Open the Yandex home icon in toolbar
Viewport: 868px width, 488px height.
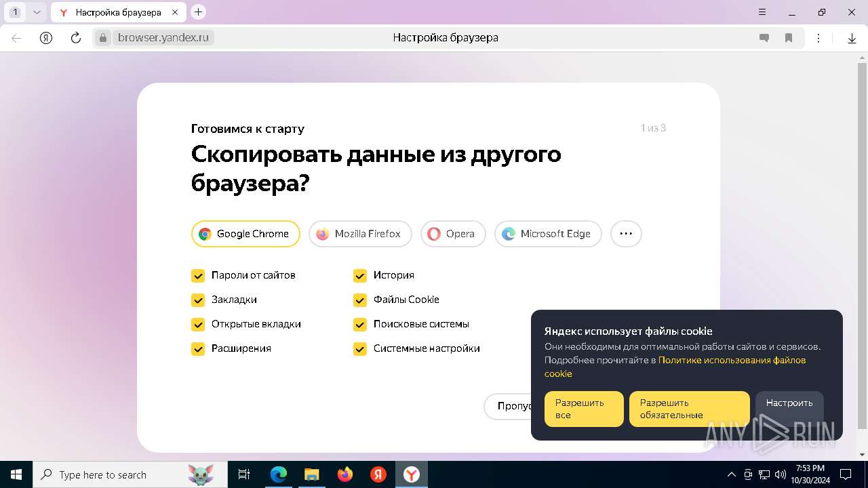click(46, 38)
